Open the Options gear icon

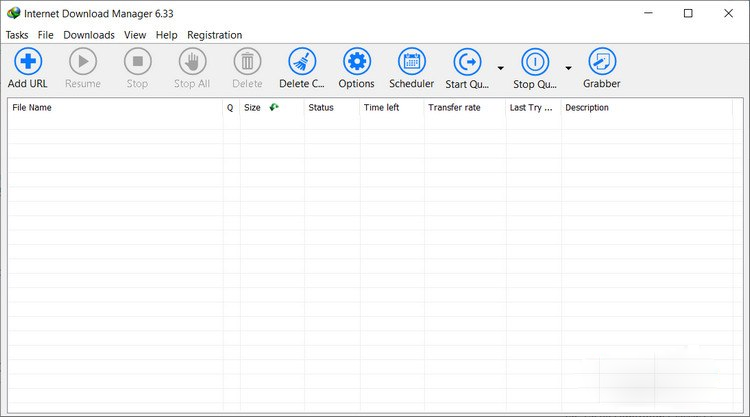coord(356,62)
